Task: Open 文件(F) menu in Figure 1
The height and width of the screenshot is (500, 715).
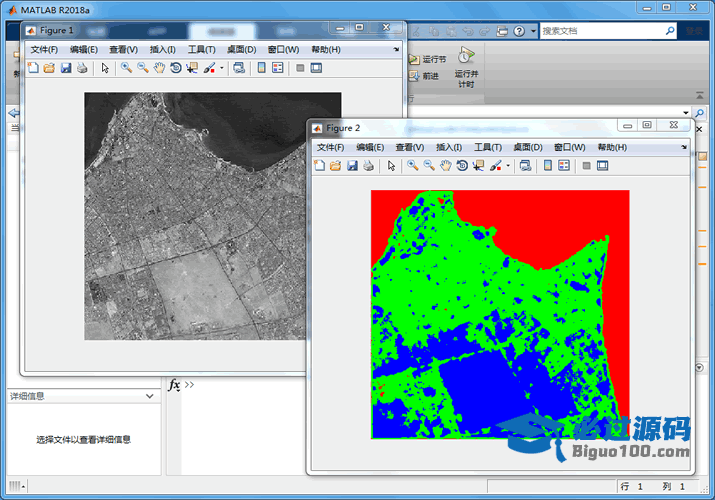Action: (44, 50)
